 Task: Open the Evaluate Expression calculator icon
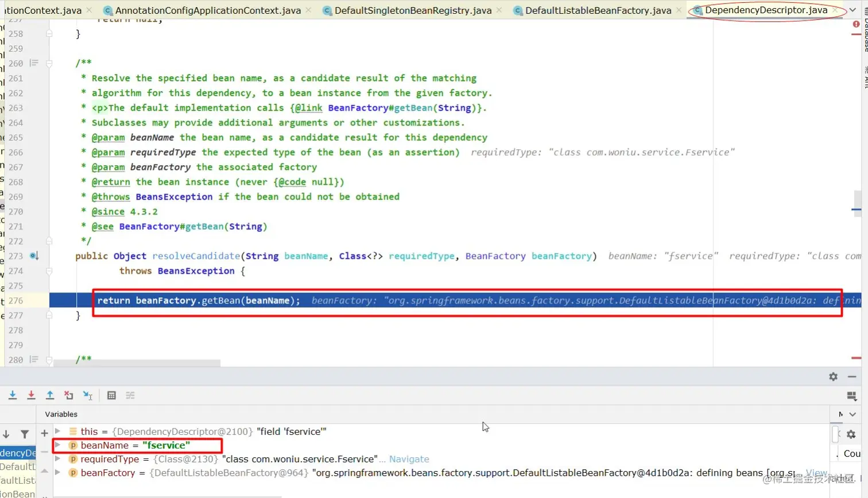pos(111,395)
